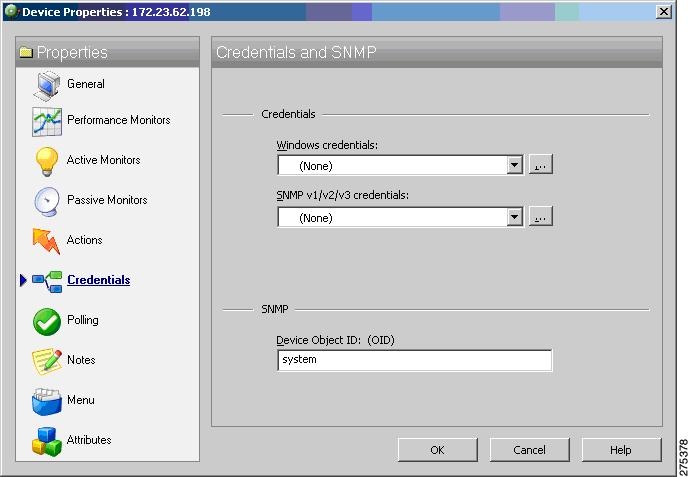
Task: Click the Performance Monitors chart icon
Action: (x=47, y=121)
